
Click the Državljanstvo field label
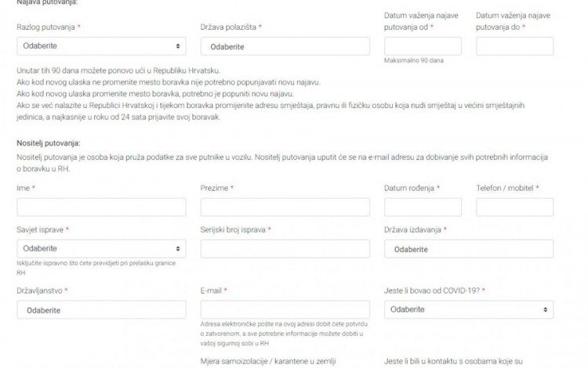pyautogui.click(x=41, y=290)
